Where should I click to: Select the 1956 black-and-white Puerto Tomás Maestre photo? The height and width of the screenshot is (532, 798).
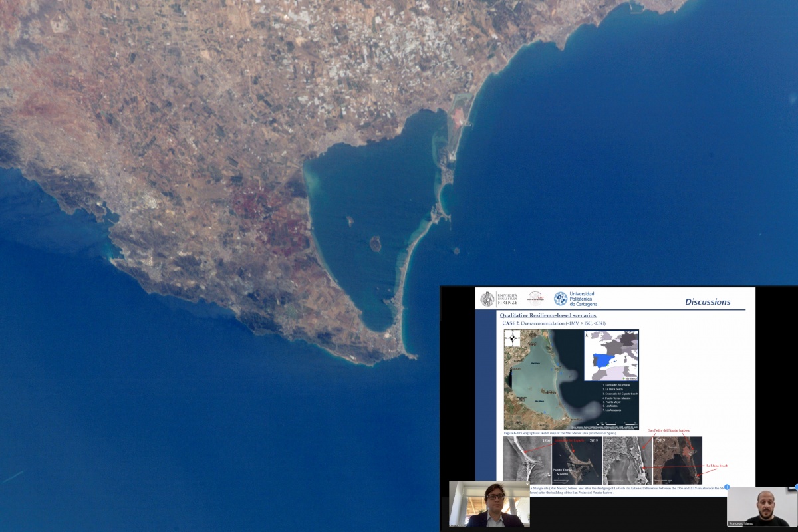click(527, 459)
